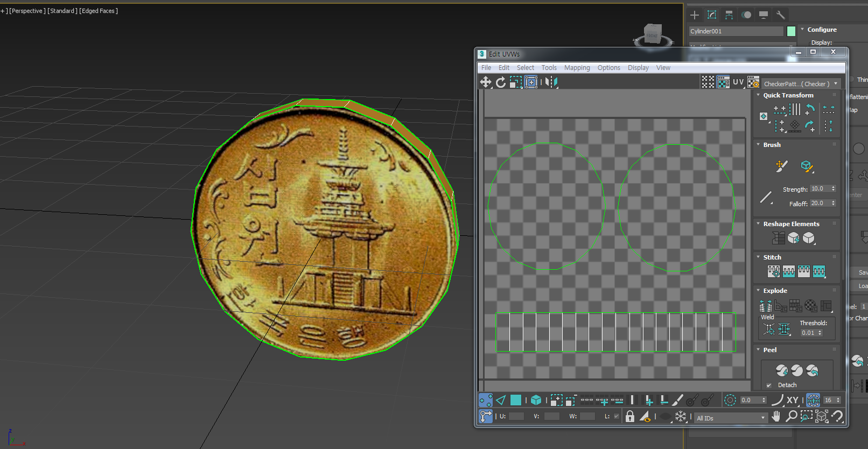Viewport: 868px width, 449px height.
Task: Click the [Standard] viewport shading label
Action: point(62,11)
